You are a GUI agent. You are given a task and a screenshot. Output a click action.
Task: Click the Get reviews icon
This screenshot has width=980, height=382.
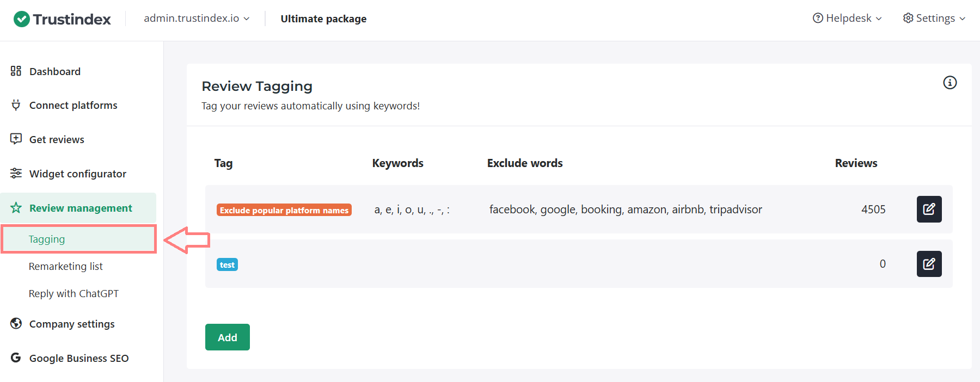[x=16, y=139]
